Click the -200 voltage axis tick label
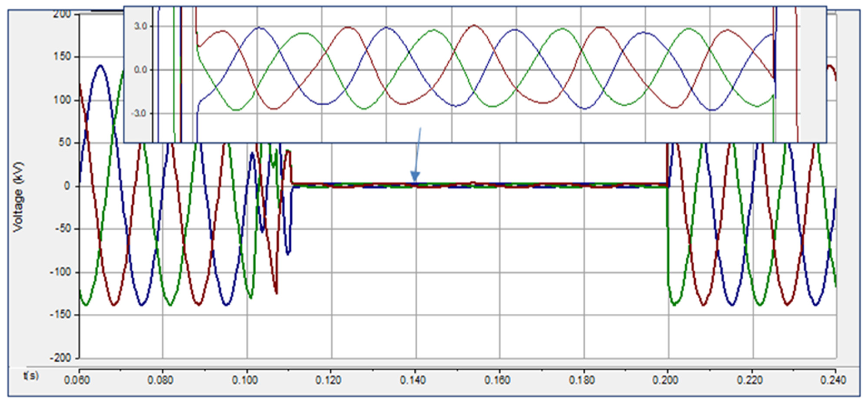 coord(60,358)
